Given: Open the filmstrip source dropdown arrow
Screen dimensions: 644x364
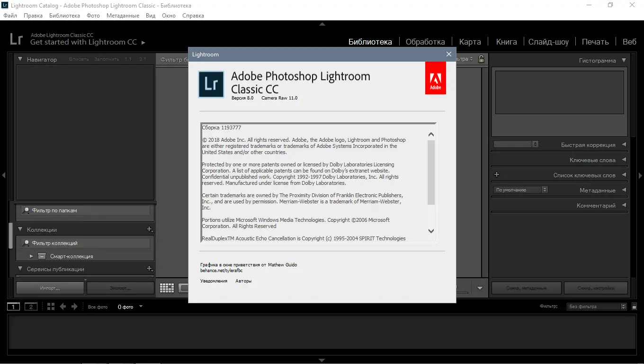Looking at the screenshot, I should pos(141,307).
